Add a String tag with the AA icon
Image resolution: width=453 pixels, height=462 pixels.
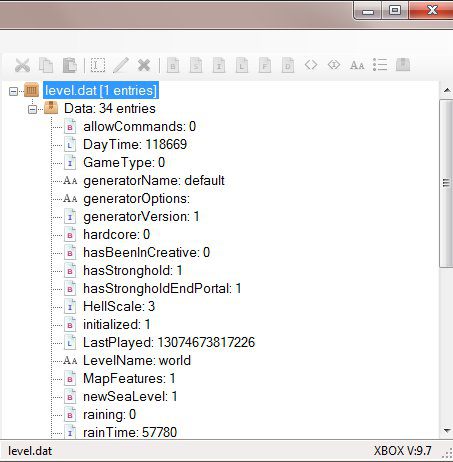point(357,65)
